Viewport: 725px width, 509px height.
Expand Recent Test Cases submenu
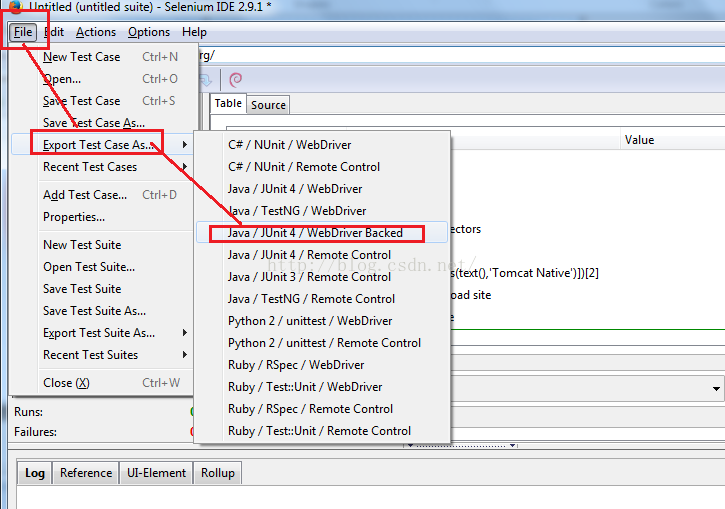pyautogui.click(x=104, y=167)
